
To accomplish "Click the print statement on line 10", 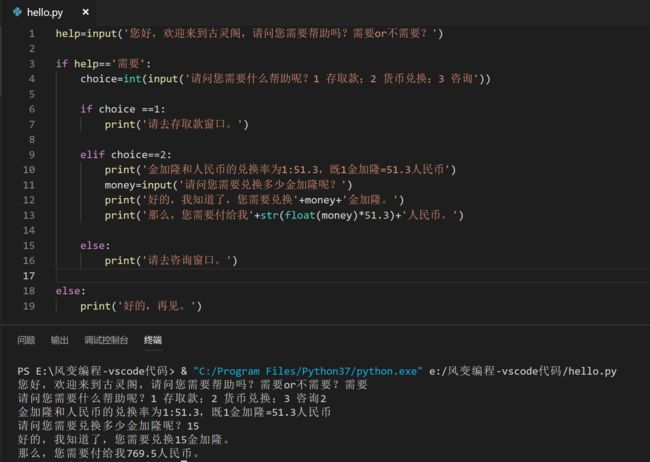I will click(x=280, y=170).
